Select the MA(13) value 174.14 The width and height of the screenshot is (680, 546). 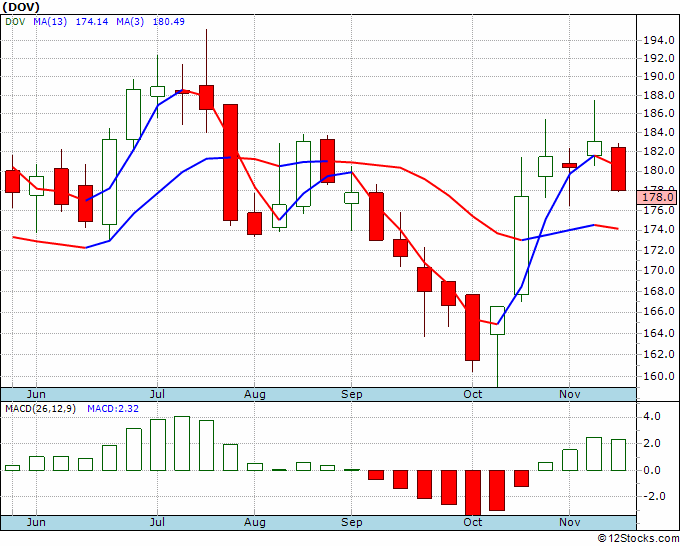coord(92,21)
